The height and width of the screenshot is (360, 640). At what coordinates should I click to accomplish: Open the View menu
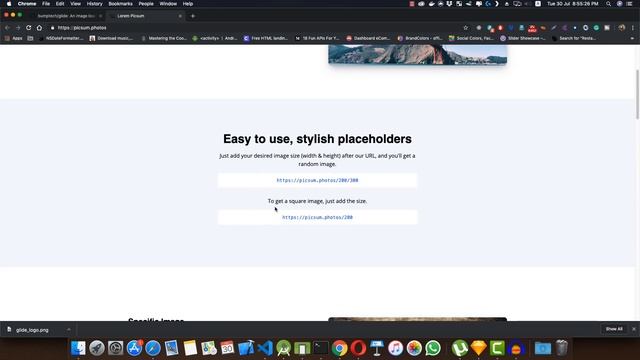coord(75,4)
